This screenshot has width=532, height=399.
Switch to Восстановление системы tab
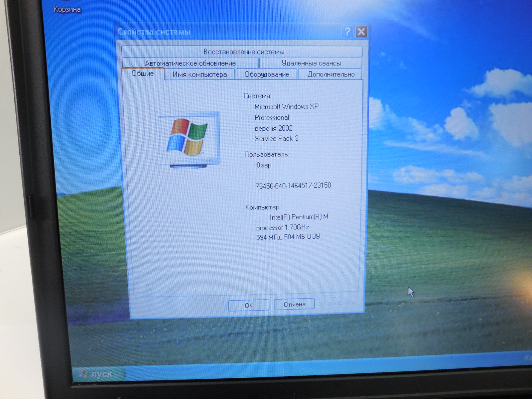(x=243, y=52)
